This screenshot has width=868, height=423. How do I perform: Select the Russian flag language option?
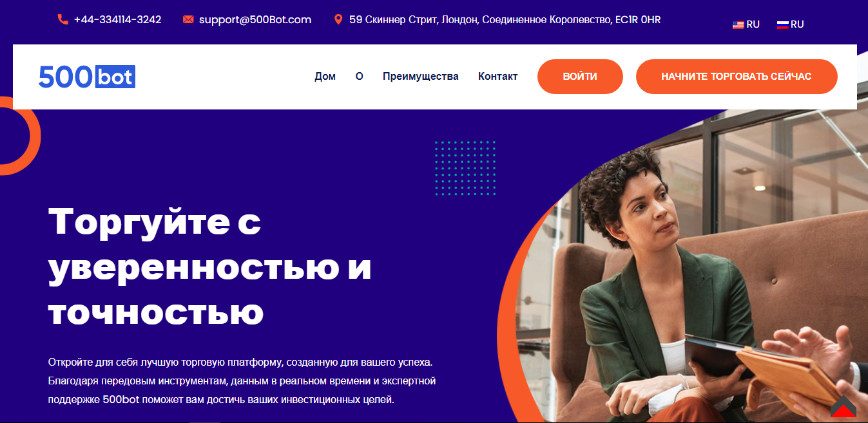791,24
